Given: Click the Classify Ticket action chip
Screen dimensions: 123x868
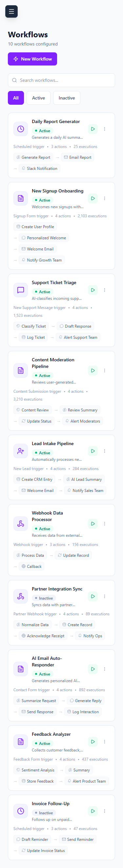Looking at the screenshot, I should (x=31, y=326).
